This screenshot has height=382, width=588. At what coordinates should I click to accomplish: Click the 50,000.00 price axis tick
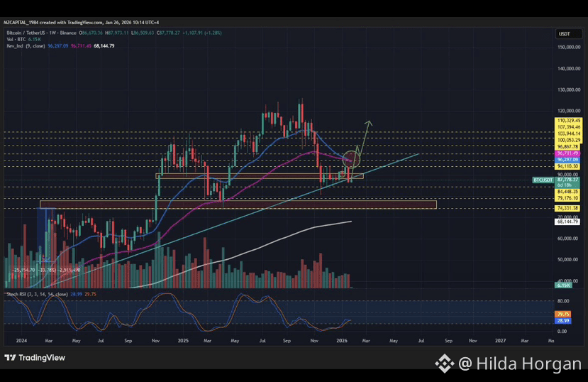click(x=567, y=259)
